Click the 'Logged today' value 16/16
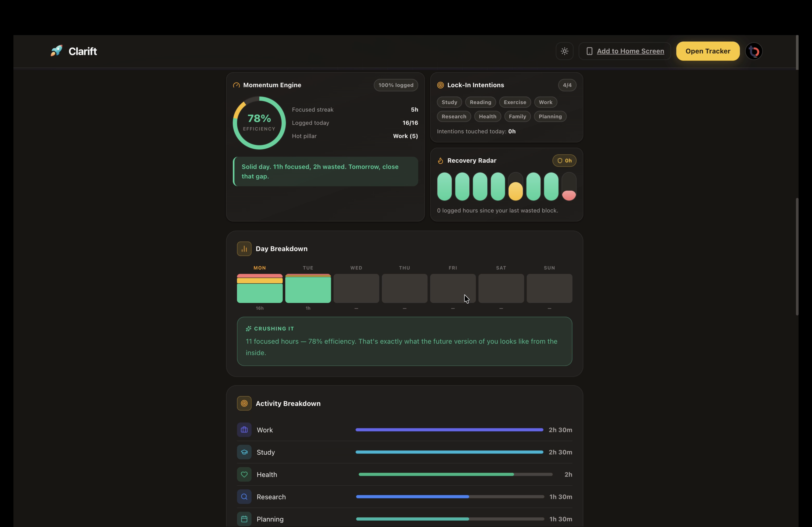The width and height of the screenshot is (812, 527). (x=410, y=123)
